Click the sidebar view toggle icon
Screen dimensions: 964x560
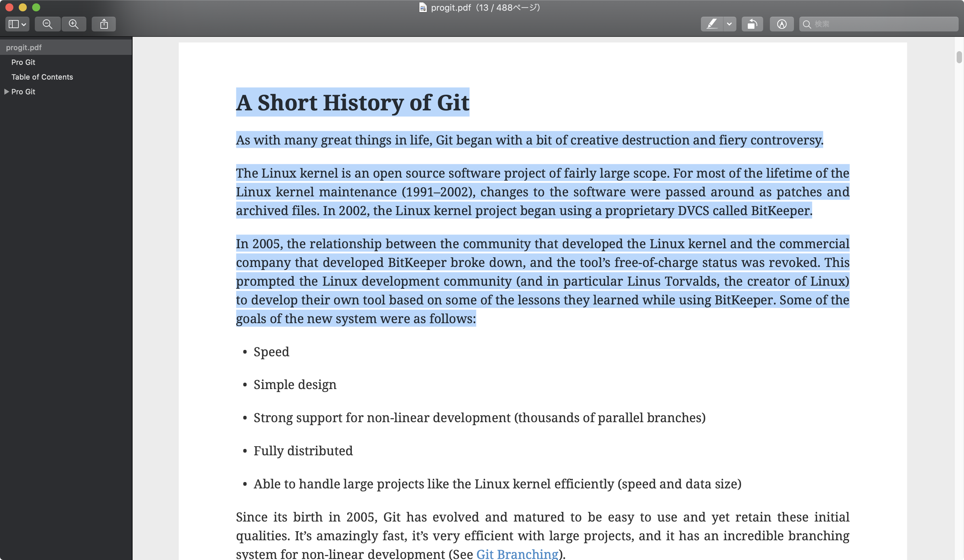(x=14, y=24)
